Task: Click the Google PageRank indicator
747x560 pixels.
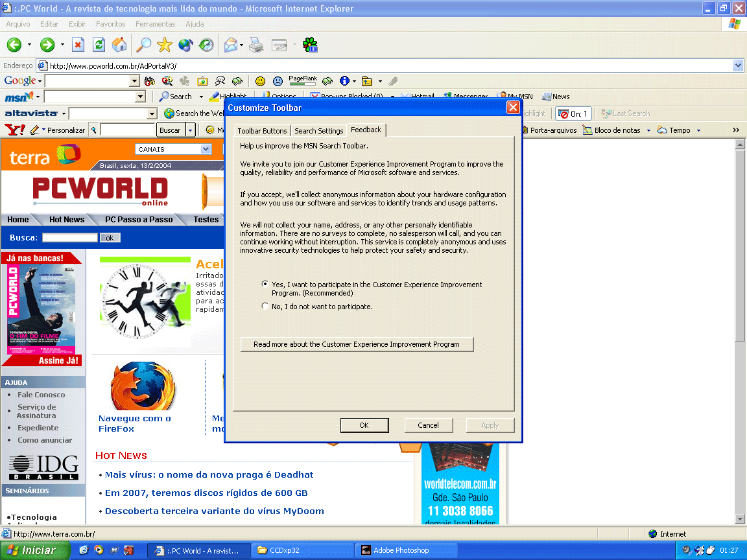Action: pyautogui.click(x=303, y=80)
